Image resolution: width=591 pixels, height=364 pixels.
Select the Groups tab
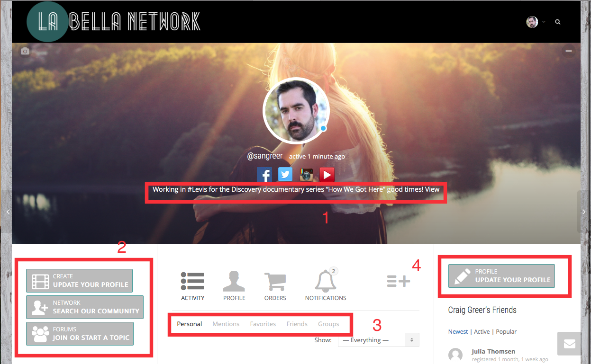tap(328, 324)
